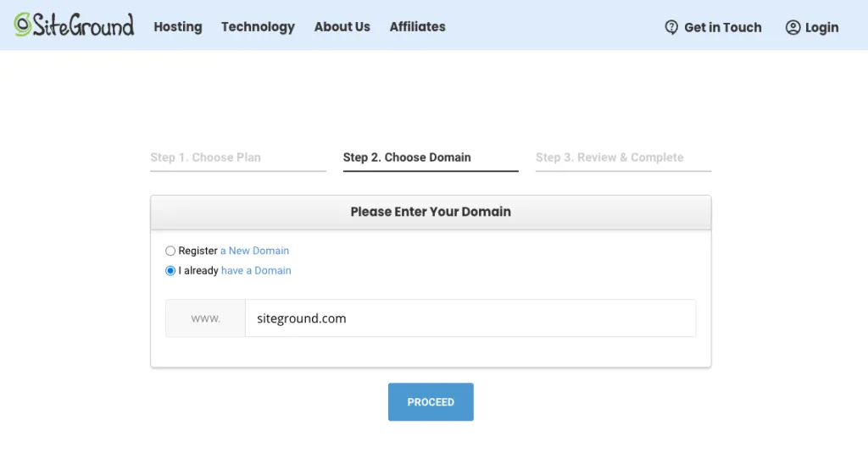The image size is (868, 453).
Task: Click the www. prefix box
Action: [x=205, y=318]
